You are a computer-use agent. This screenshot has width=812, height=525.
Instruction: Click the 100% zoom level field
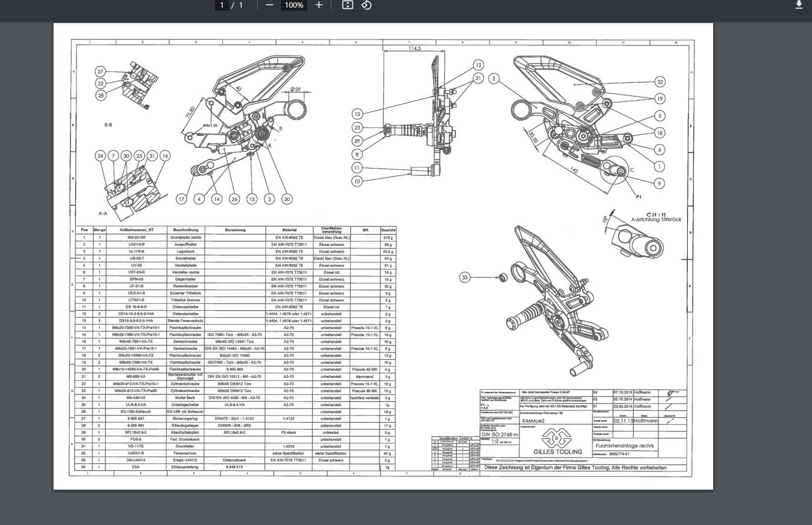(x=294, y=5)
